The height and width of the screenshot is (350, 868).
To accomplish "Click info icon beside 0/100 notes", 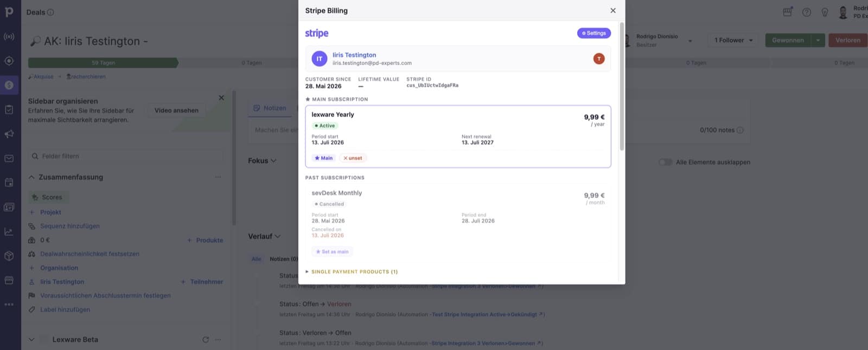I will (x=740, y=130).
